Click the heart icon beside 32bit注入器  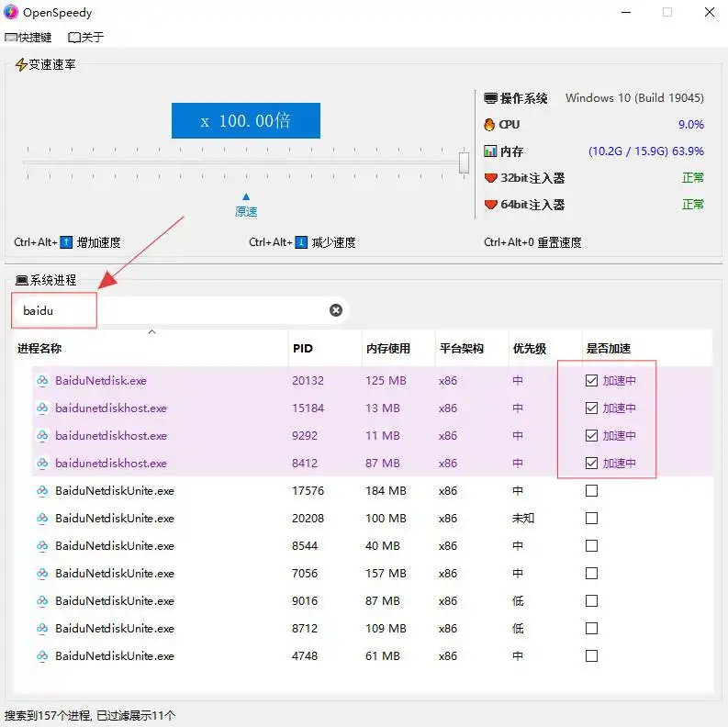491,178
